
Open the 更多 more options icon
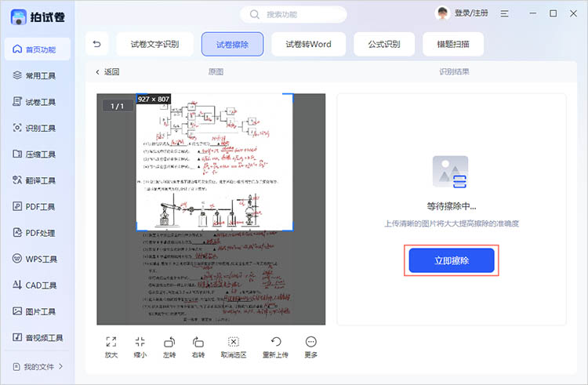point(311,342)
